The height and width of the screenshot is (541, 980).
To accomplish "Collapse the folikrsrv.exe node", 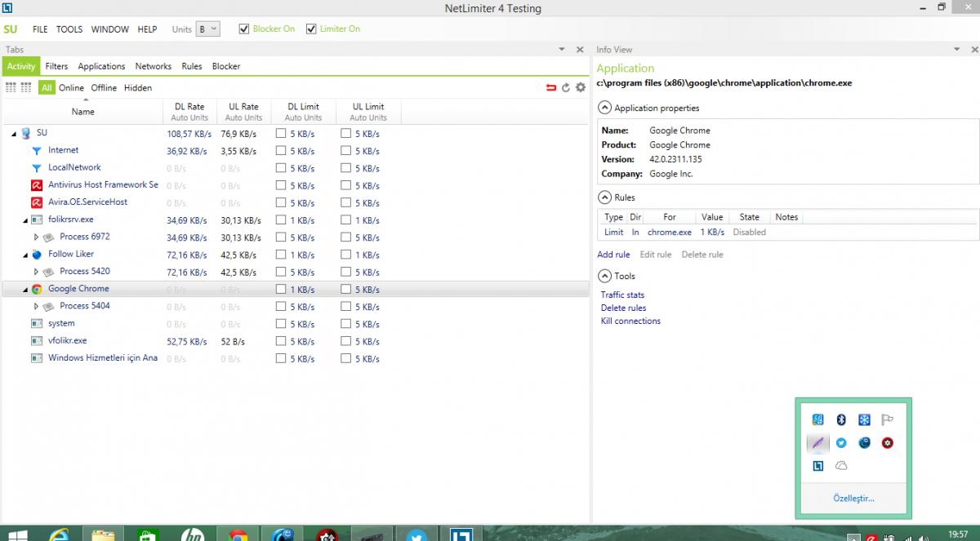I will 25,220.
